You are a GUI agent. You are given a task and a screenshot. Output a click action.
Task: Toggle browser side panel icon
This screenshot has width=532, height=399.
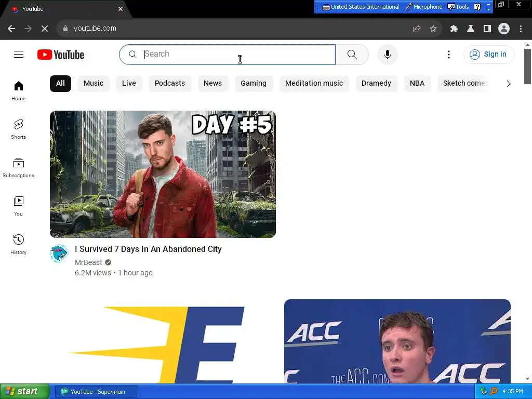point(487,29)
